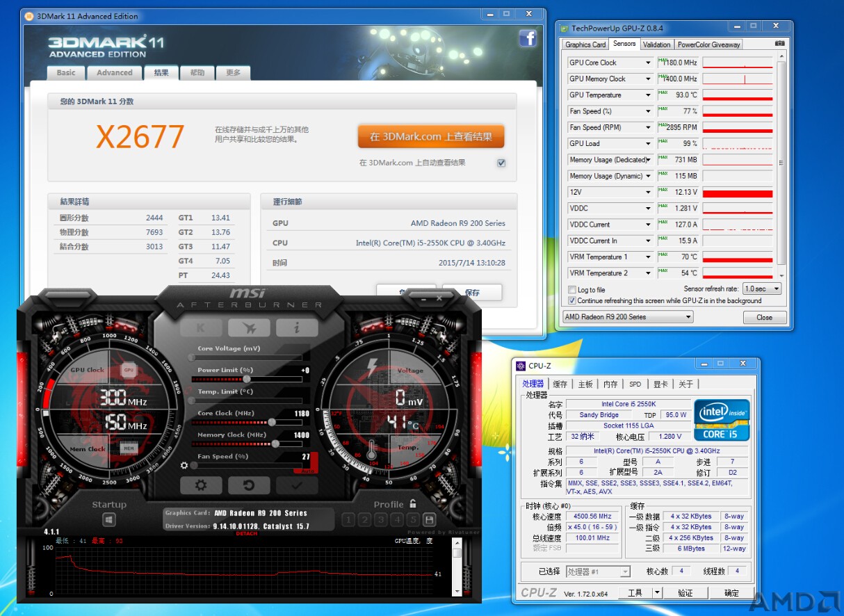Image resolution: width=844 pixels, height=616 pixels.
Task: Open the info 'i' button in Afterburner
Action: point(297,327)
